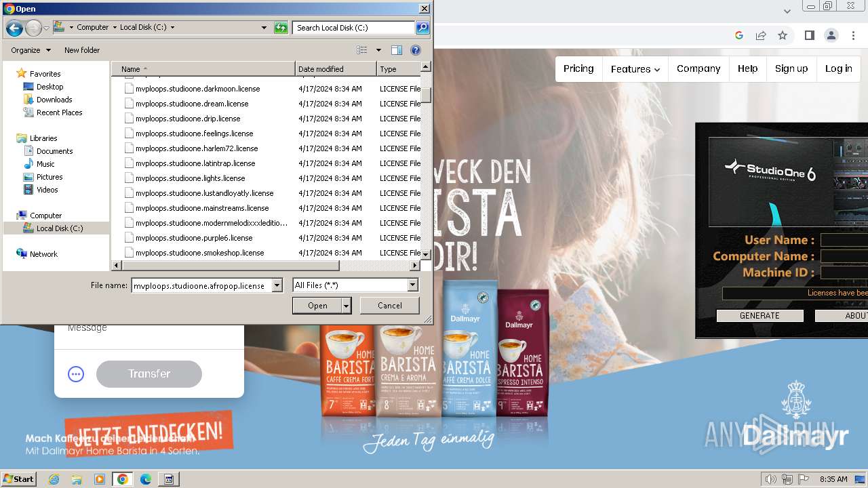Click Google icon in Chrome address bar
The height and width of the screenshot is (488, 868).
tap(739, 35)
